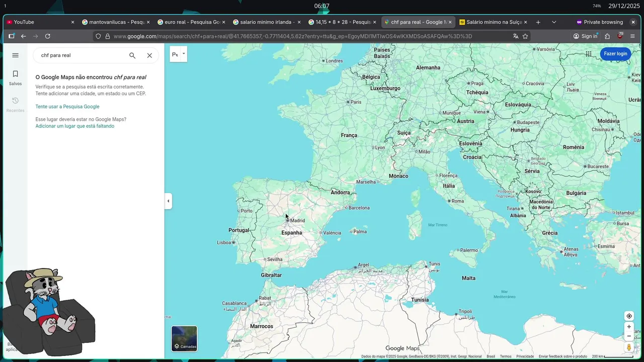The width and height of the screenshot is (644, 362).
Task: Open the Salvos saved places panel
Action: (x=15, y=77)
